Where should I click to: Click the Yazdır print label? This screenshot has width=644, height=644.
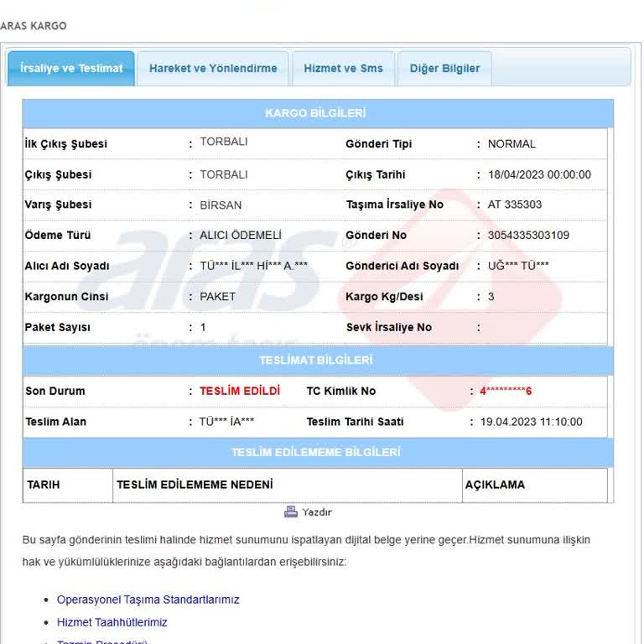317,512
